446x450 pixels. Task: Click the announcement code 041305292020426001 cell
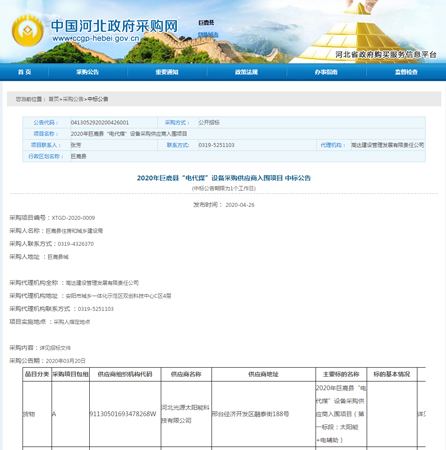pos(114,123)
